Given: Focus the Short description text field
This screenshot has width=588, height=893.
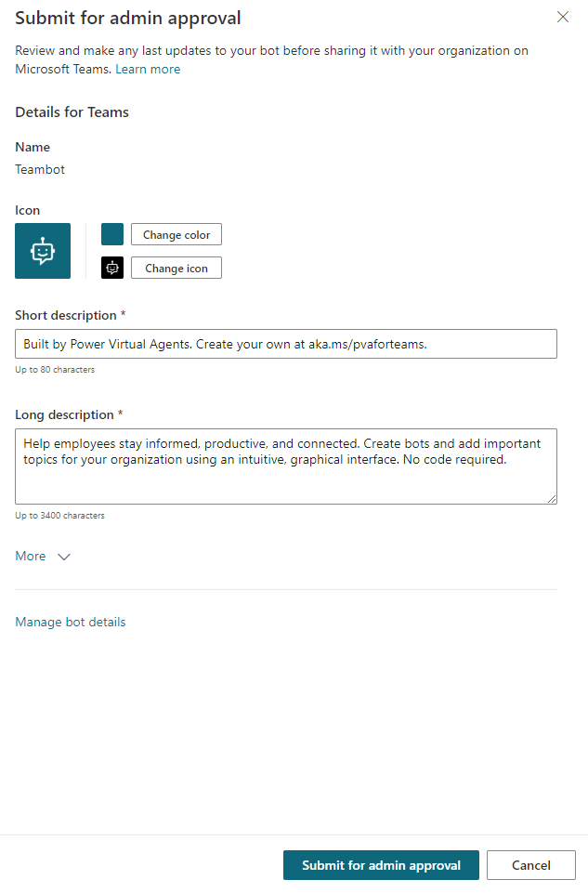Looking at the screenshot, I should tap(286, 344).
